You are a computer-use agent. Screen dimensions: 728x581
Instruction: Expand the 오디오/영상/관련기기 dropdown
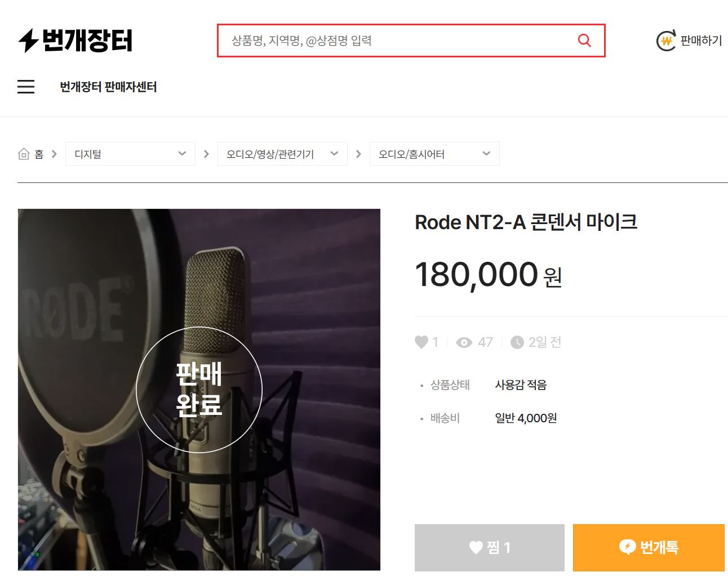click(282, 154)
